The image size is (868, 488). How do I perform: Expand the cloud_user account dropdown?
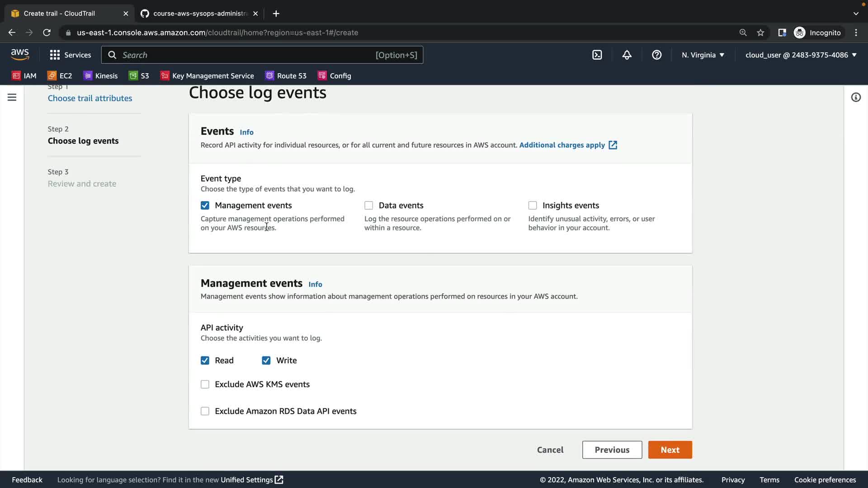tap(801, 55)
